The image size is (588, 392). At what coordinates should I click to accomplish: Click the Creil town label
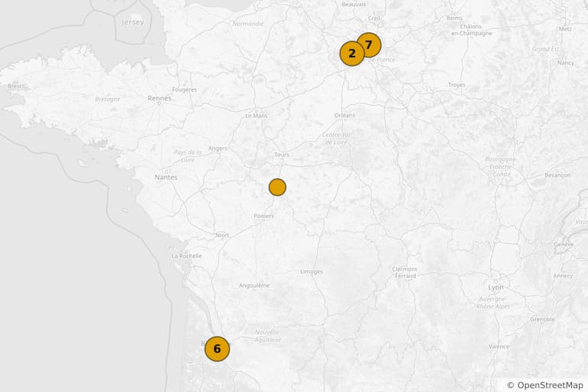point(374,18)
